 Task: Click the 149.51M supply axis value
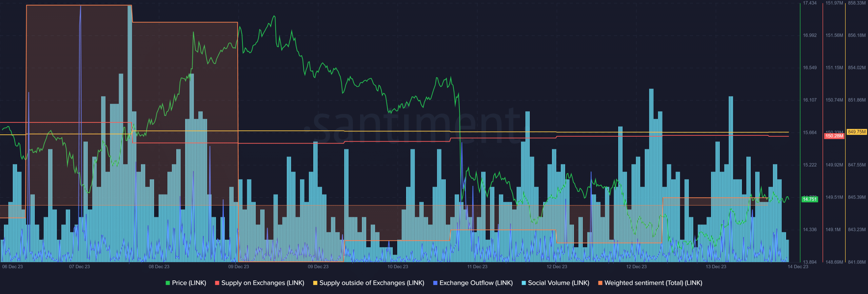[x=834, y=197]
